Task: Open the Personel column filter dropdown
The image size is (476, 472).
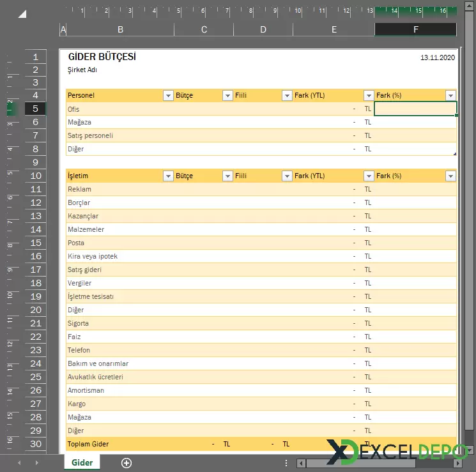Action: pyautogui.click(x=168, y=96)
